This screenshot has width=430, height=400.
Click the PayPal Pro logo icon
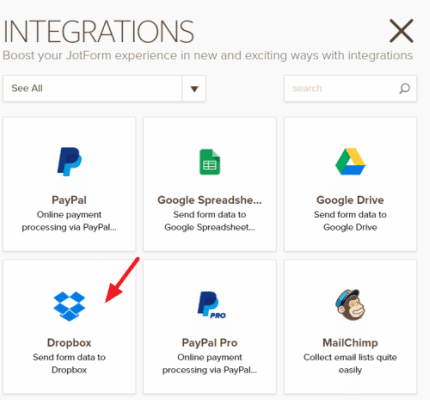point(211,305)
